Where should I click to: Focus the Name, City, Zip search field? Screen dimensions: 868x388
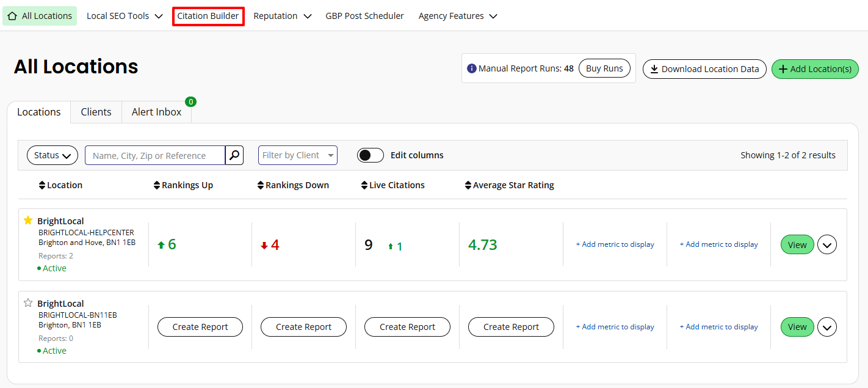(x=155, y=155)
